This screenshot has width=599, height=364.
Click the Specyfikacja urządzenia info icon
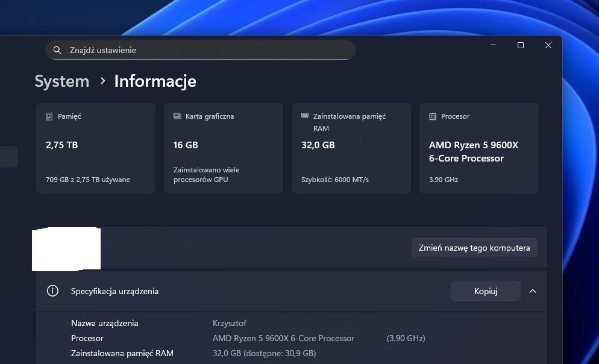click(52, 291)
